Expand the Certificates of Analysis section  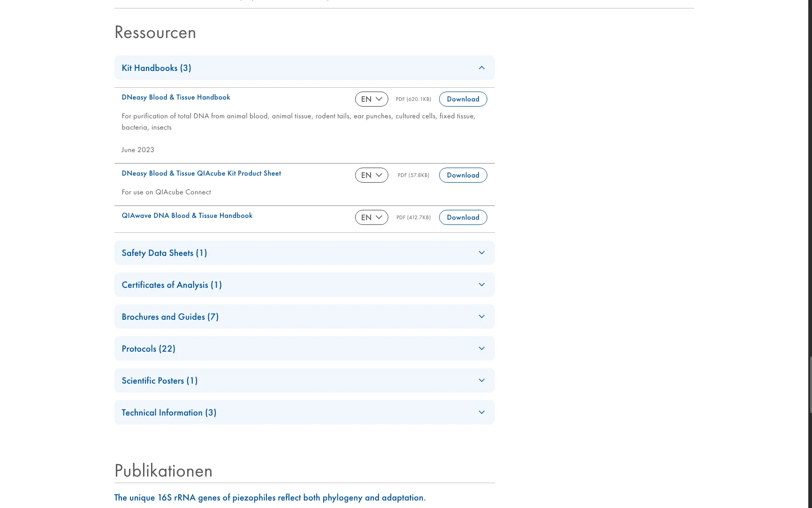304,285
